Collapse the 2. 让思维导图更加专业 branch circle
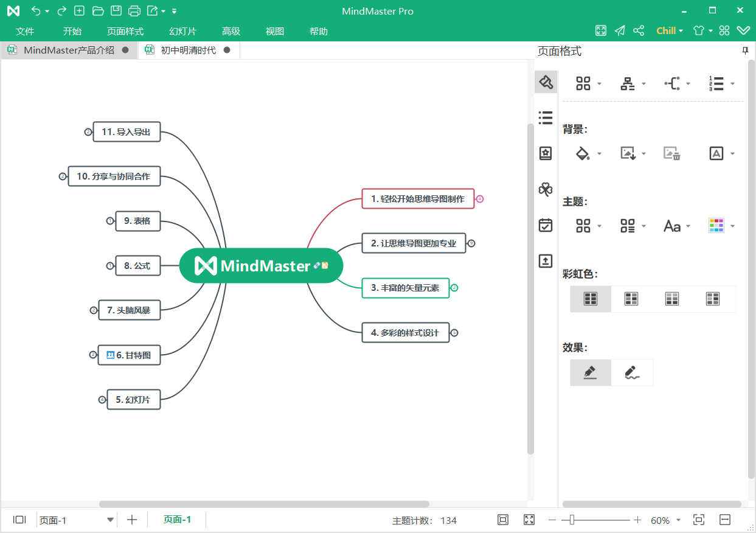The image size is (756, 533). tap(471, 243)
